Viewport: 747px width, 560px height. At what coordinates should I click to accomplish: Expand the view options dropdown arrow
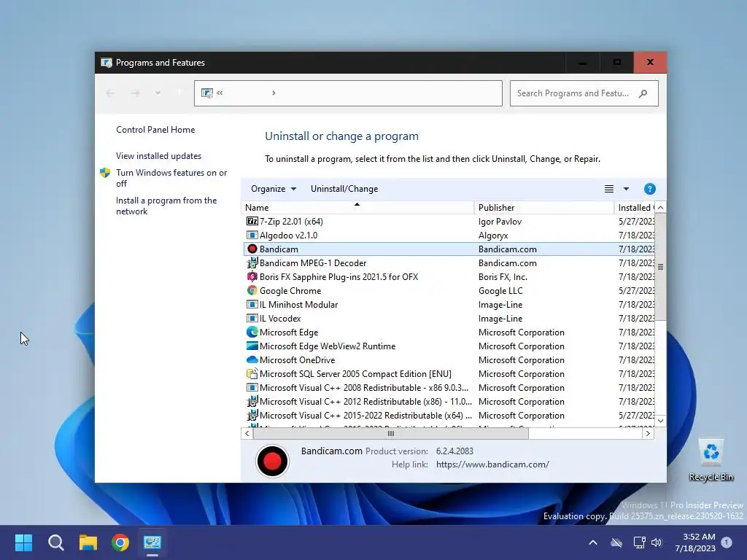pos(626,189)
